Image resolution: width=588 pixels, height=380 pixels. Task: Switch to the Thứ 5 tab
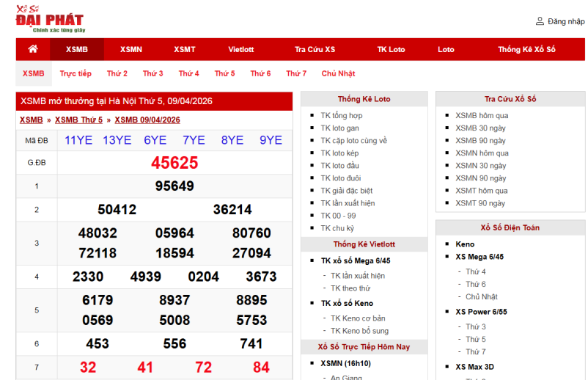[x=224, y=73]
